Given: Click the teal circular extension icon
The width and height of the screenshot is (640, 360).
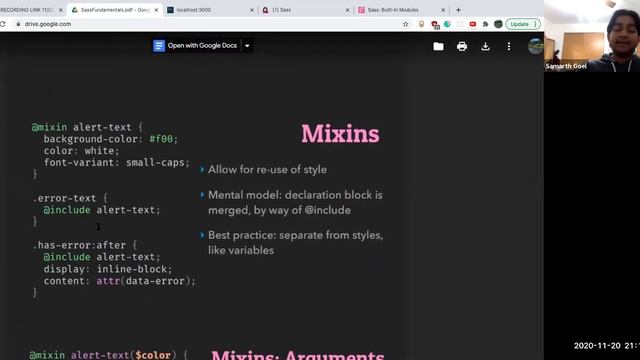Looking at the screenshot, I should [x=447, y=24].
